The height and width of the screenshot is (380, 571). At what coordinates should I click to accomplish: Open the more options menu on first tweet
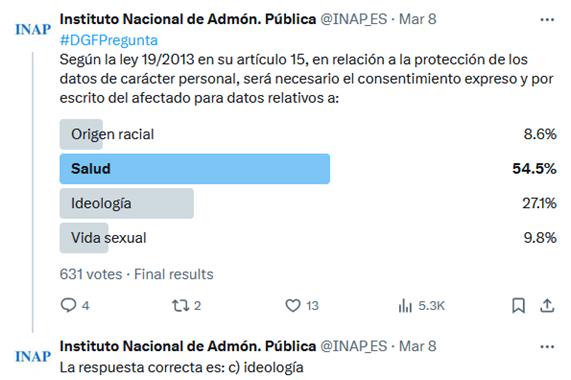[x=547, y=20]
